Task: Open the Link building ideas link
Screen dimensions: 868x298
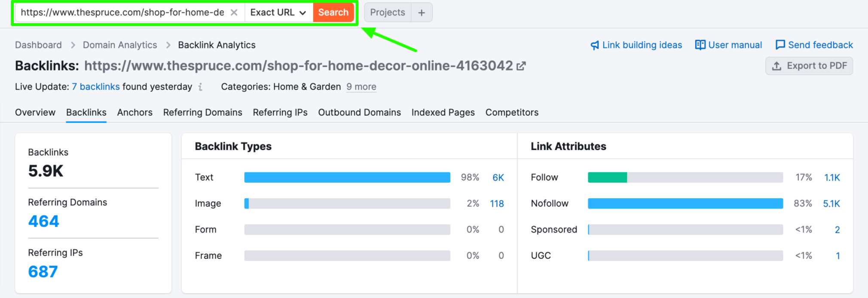Action: tap(642, 45)
